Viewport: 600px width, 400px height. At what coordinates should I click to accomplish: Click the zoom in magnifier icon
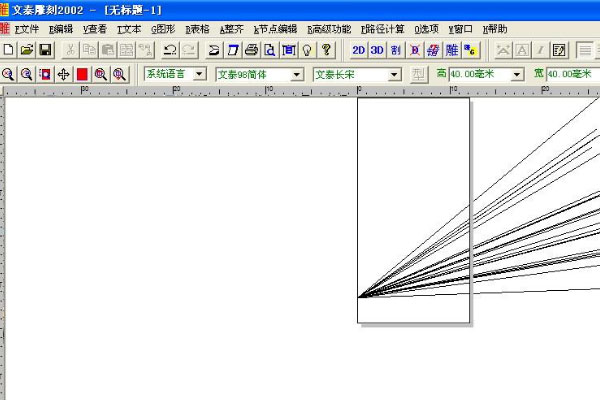[9, 74]
